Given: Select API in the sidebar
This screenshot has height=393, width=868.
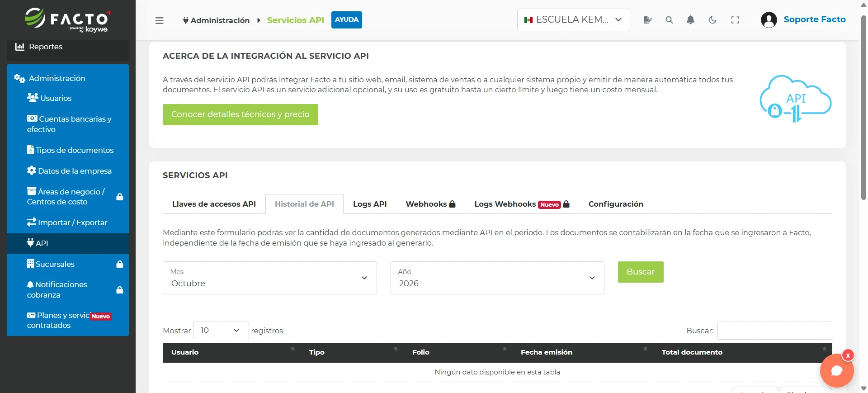Looking at the screenshot, I should [68, 243].
